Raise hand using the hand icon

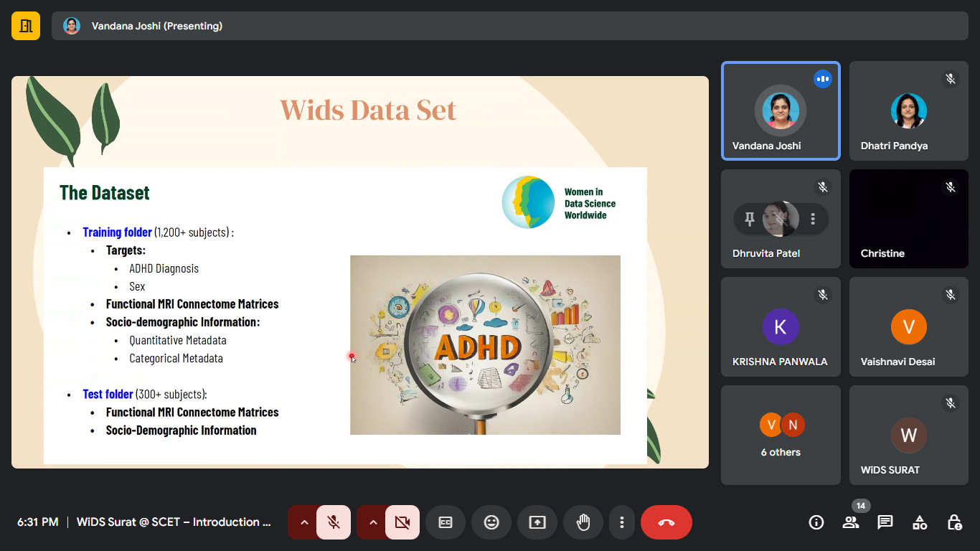(x=583, y=522)
